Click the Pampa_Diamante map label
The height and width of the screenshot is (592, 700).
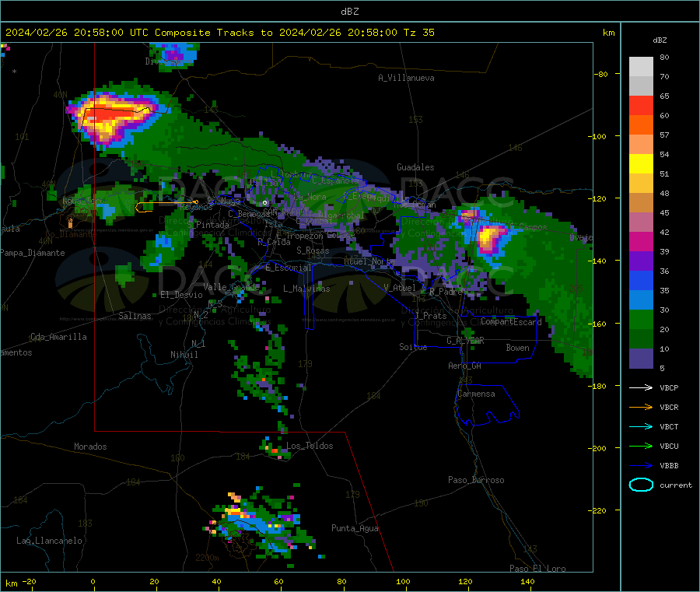[33, 253]
